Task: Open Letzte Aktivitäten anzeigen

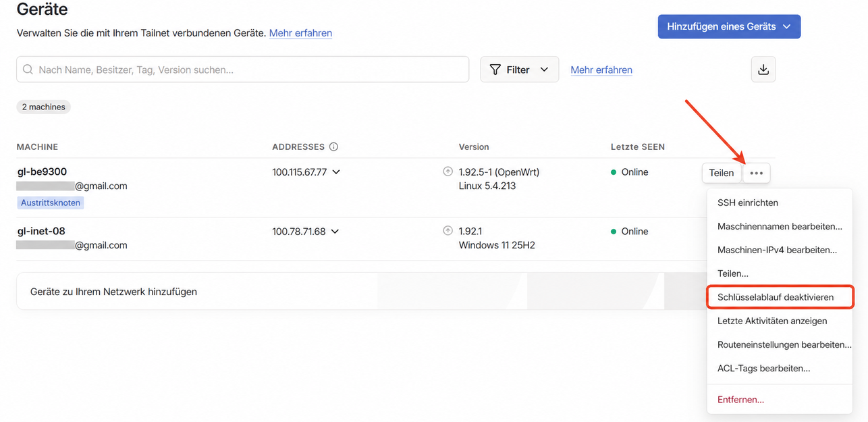Action: click(772, 321)
